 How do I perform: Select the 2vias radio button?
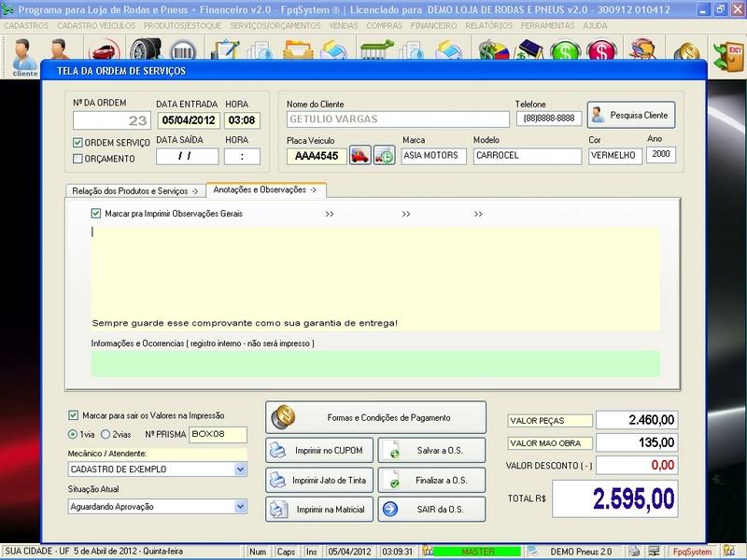[107, 434]
